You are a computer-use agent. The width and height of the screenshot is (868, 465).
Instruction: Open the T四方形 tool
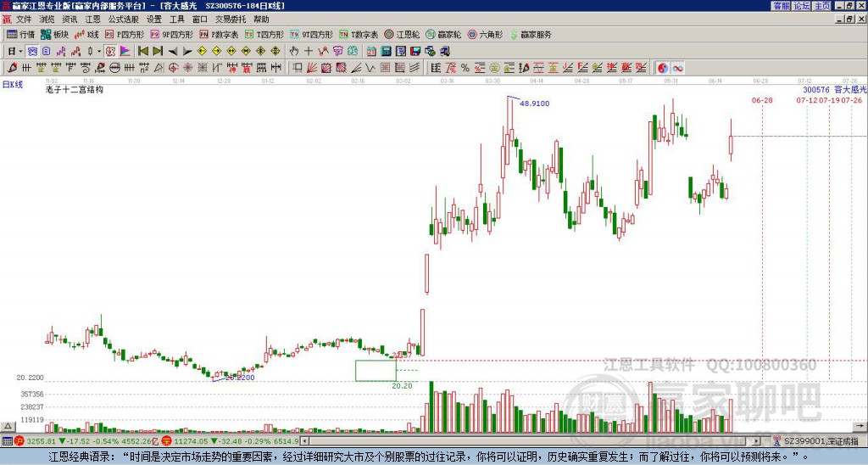click(264, 34)
